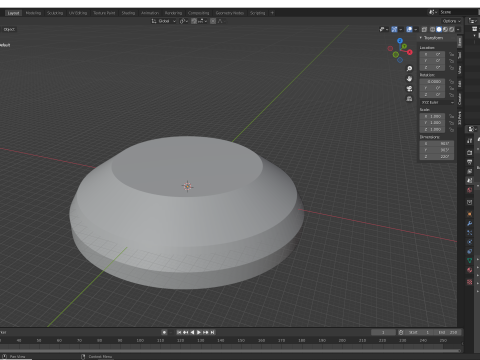Viewport: 480px width, 360px height.
Task: Open the Render properties tab icon
Action: (469, 153)
